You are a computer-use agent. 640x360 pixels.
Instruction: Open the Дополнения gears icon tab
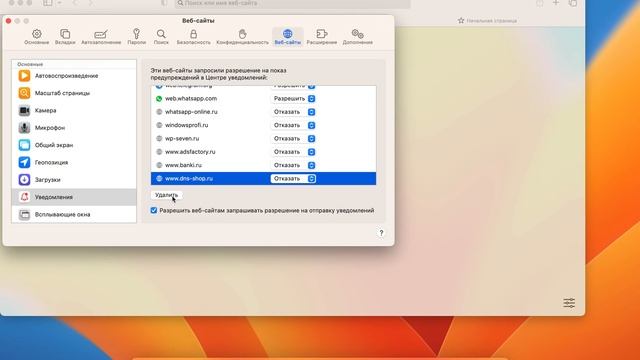(358, 37)
